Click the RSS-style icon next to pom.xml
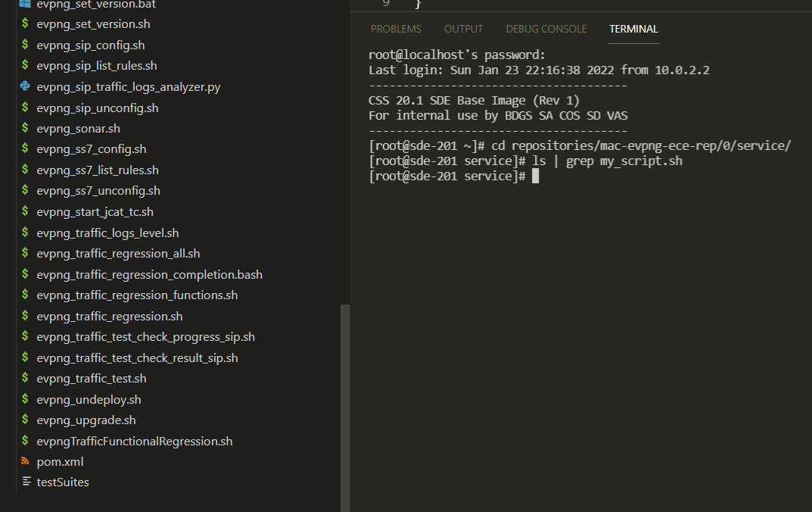The height and width of the screenshot is (512, 812). (x=25, y=460)
